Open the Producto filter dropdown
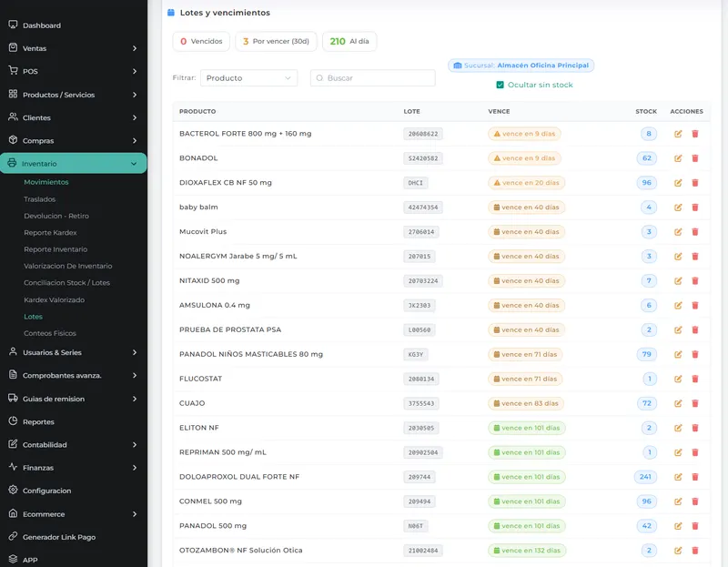 (248, 78)
